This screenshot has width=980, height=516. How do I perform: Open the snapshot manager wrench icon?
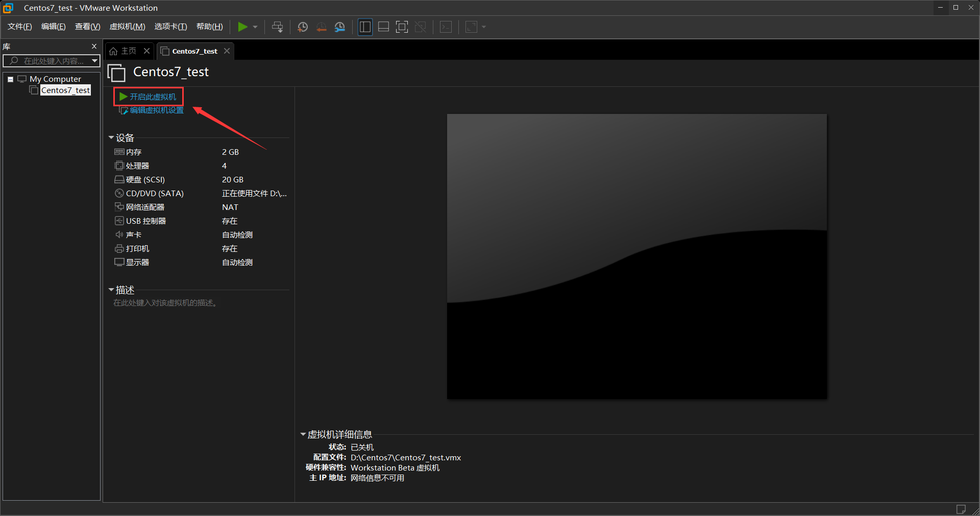click(x=340, y=27)
